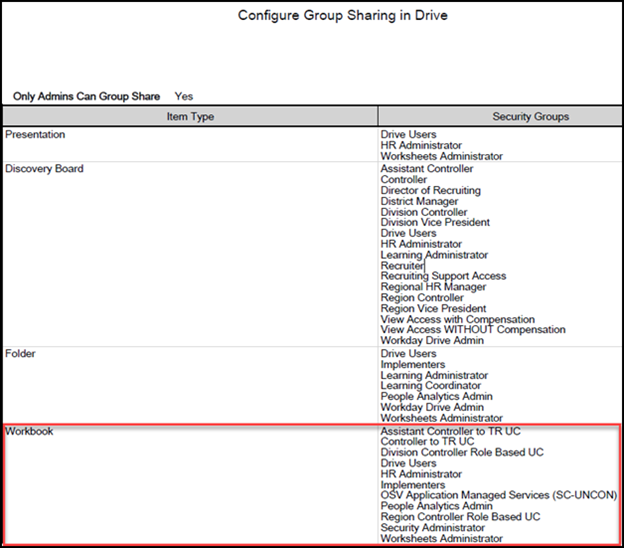
Task: Select the 'Recruiter' security group
Action: (402, 265)
